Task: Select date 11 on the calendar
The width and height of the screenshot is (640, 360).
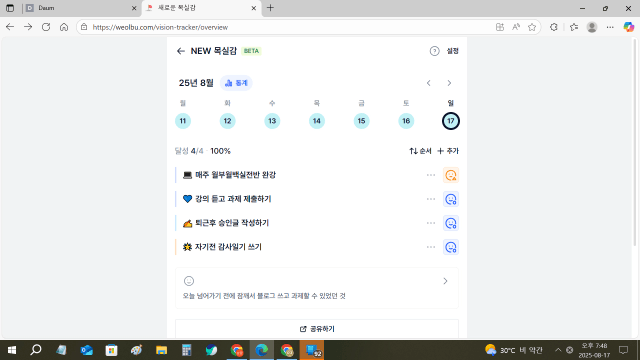Action: pos(183,121)
